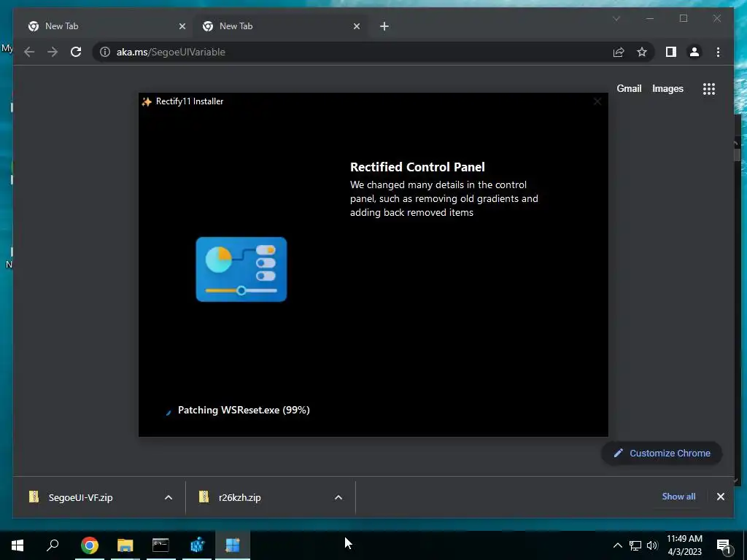Open File Explorer from the taskbar
Viewport: 747px width, 560px height.
click(125, 545)
